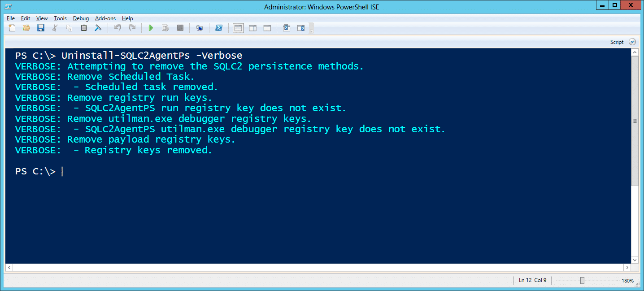
Task: Toggle Show Script Pane Maximized layout
Action: tap(267, 28)
